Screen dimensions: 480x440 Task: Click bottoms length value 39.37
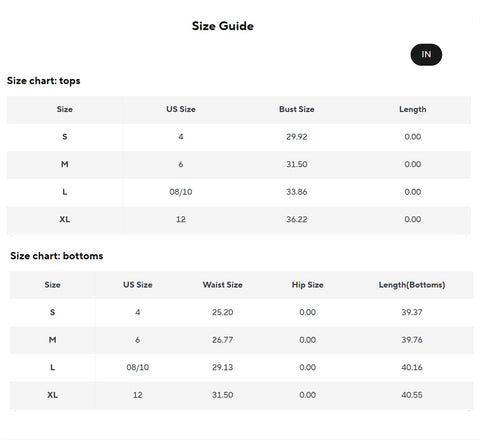tap(412, 312)
